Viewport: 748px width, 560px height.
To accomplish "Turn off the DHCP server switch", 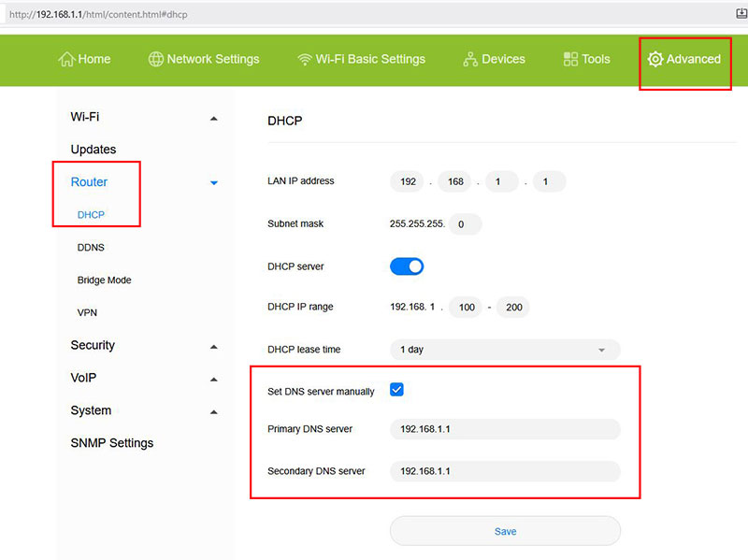I will [x=406, y=266].
